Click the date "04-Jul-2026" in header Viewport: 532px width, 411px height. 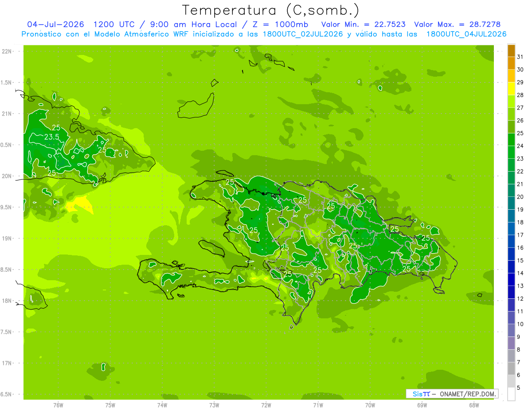55,24
